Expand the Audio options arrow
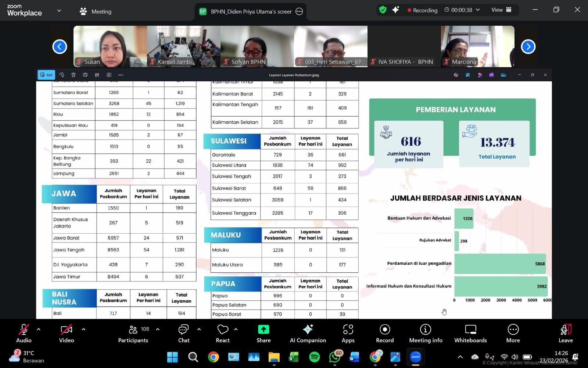 39,329
